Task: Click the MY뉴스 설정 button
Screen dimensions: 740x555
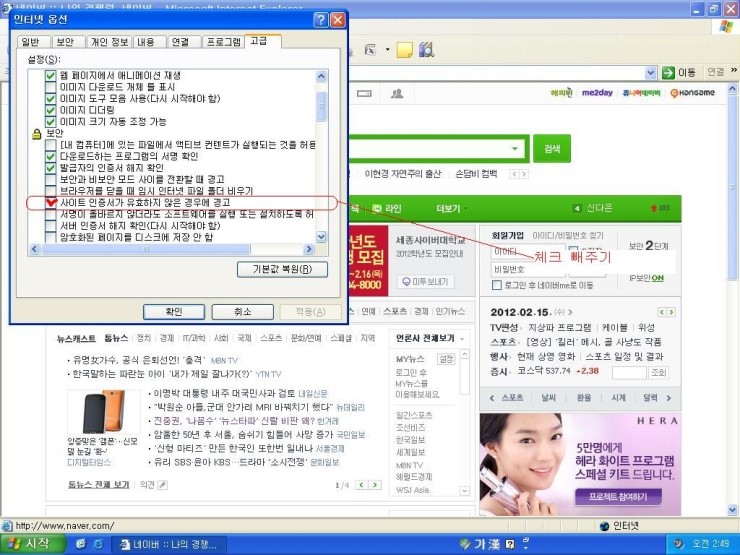Action: coord(446,359)
